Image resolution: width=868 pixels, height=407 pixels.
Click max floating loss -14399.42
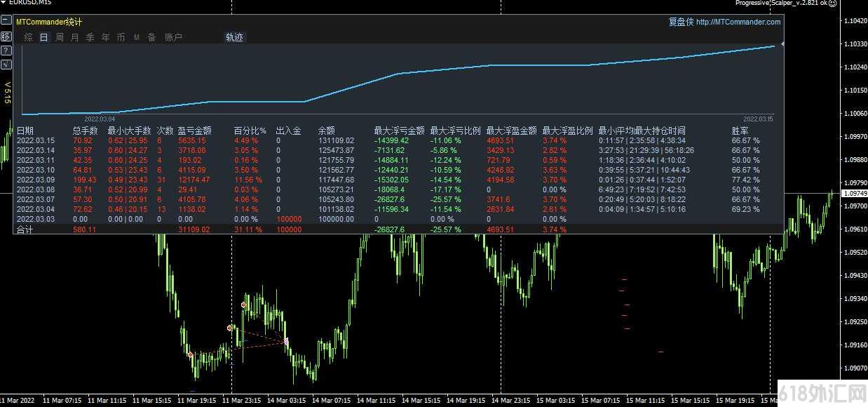(391, 140)
